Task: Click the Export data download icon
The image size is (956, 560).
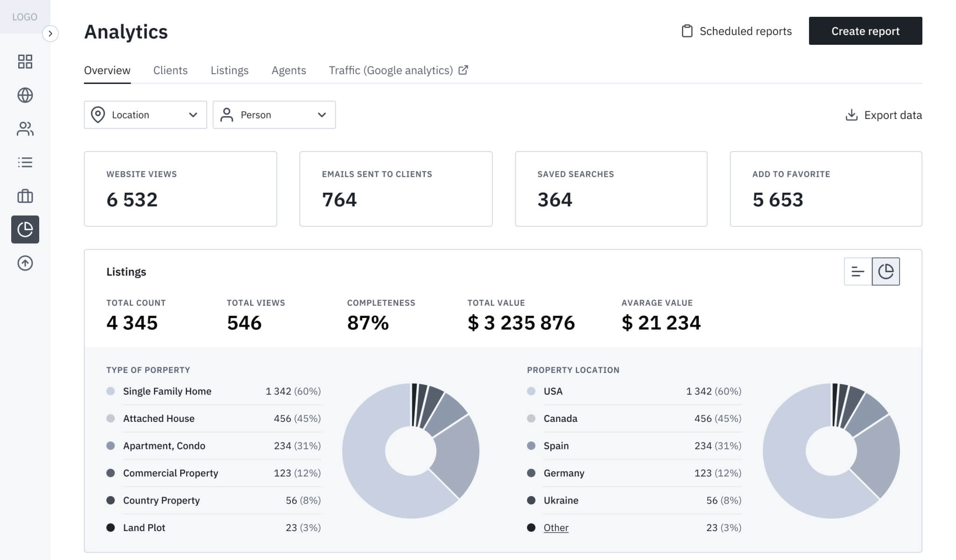Action: (x=852, y=115)
